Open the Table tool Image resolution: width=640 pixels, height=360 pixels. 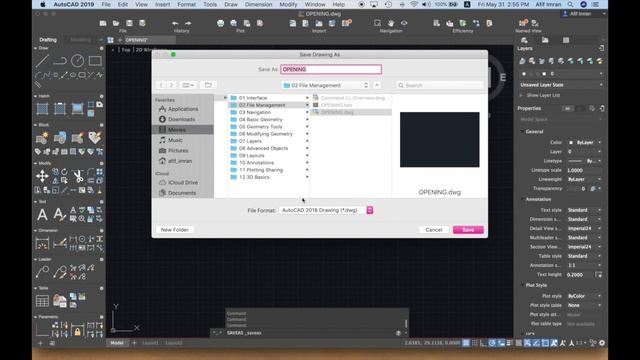pos(42,301)
